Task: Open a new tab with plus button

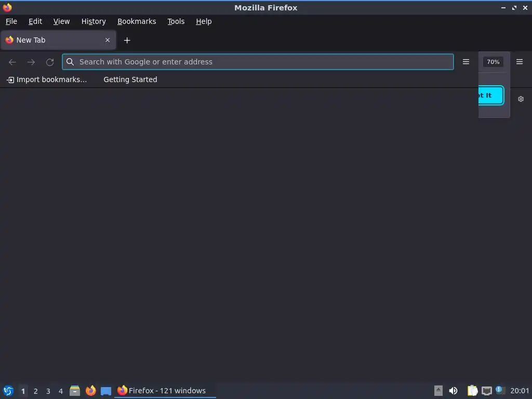Action: [x=127, y=41]
